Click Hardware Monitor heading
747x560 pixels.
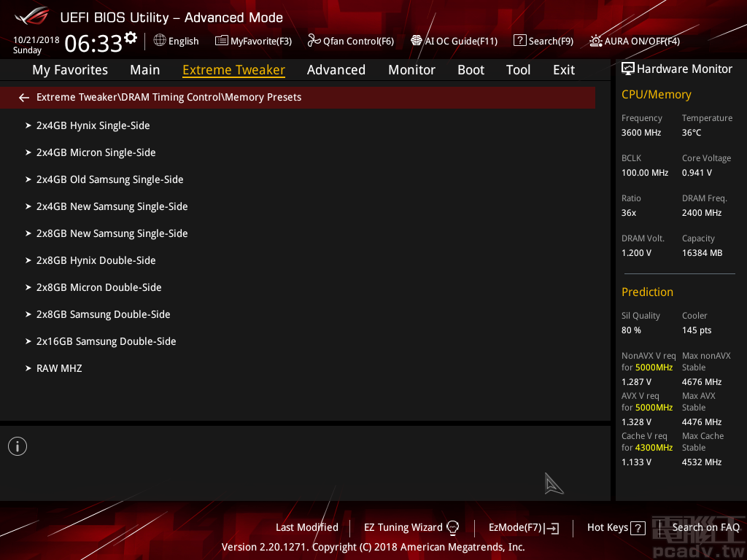point(684,69)
